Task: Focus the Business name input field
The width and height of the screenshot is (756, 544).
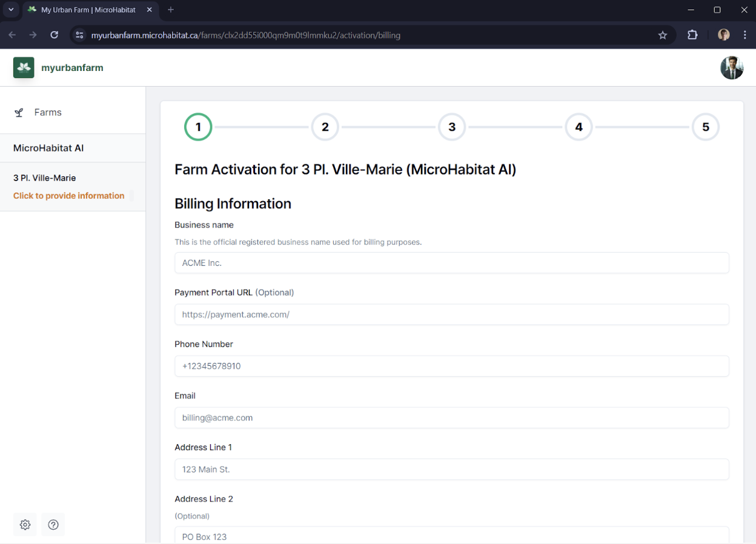Action: [x=452, y=263]
